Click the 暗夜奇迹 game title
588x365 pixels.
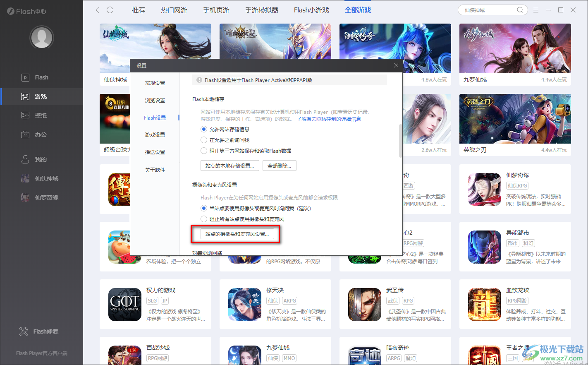pos(398,348)
